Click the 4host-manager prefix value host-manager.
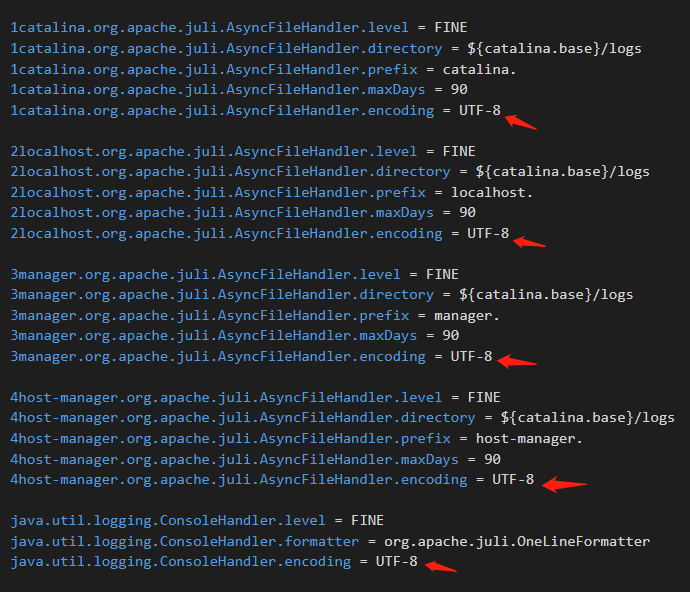690x592 pixels. pos(529,439)
